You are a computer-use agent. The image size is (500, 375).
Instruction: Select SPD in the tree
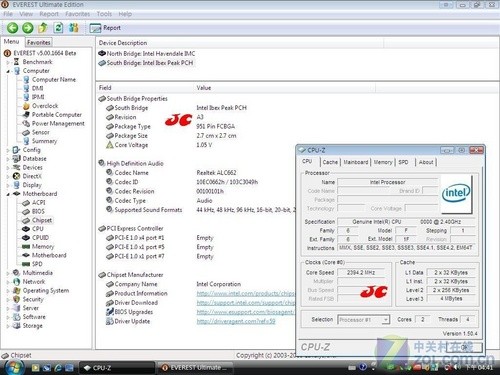pos(37,264)
